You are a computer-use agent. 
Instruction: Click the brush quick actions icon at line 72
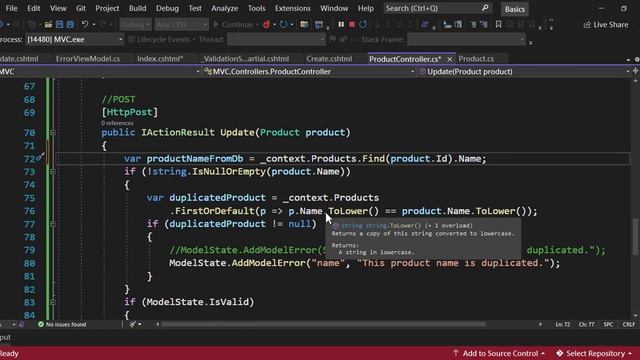(40, 157)
